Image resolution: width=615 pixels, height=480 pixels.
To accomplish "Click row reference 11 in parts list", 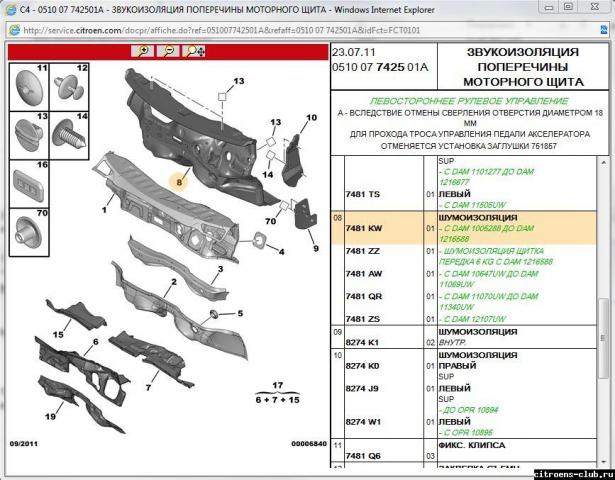I will (337, 445).
